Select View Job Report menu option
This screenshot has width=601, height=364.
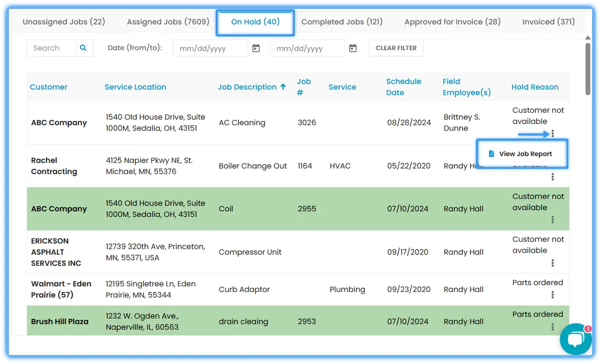coord(522,154)
